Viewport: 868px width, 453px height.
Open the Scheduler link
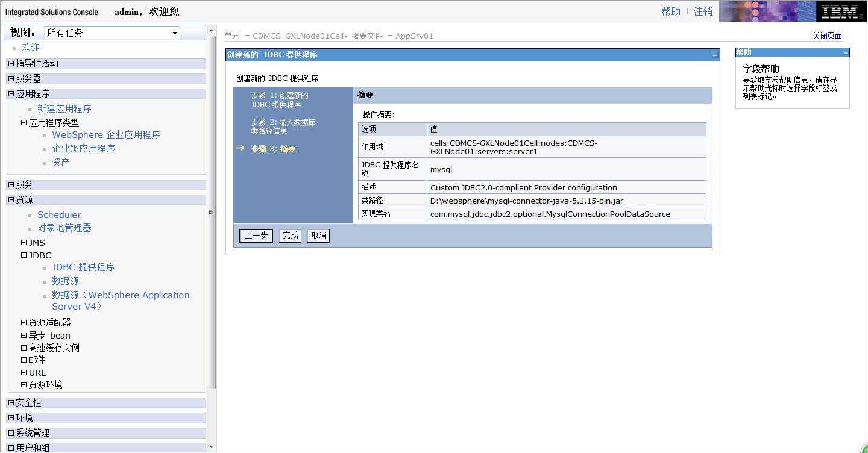(x=59, y=214)
